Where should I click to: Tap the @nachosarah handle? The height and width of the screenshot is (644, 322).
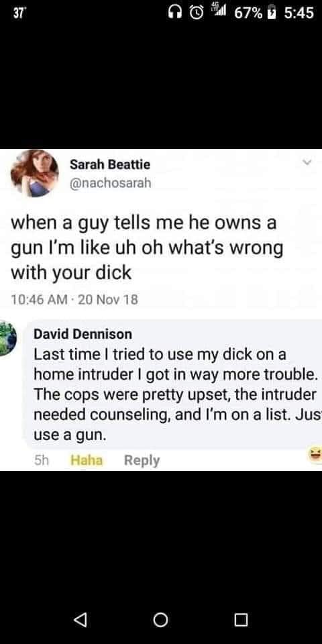tap(111, 183)
